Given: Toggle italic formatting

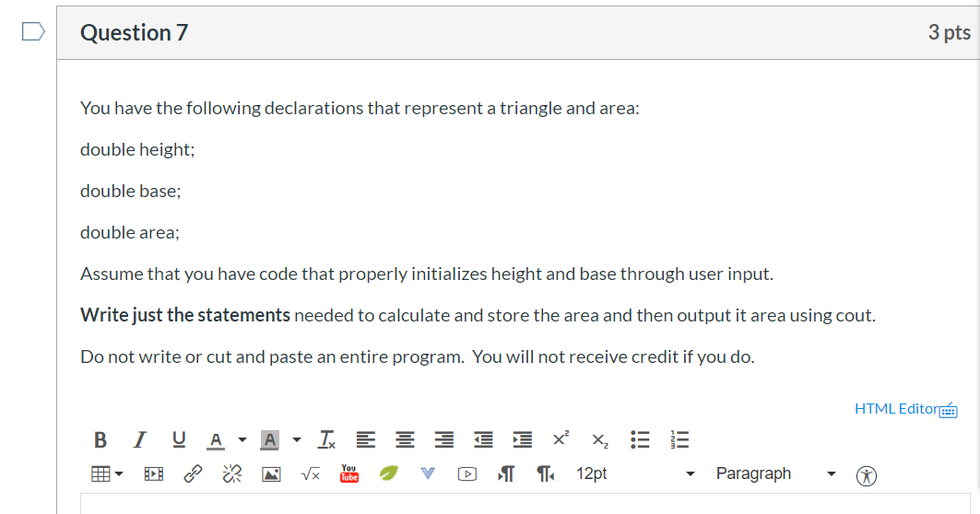Looking at the screenshot, I should (139, 439).
